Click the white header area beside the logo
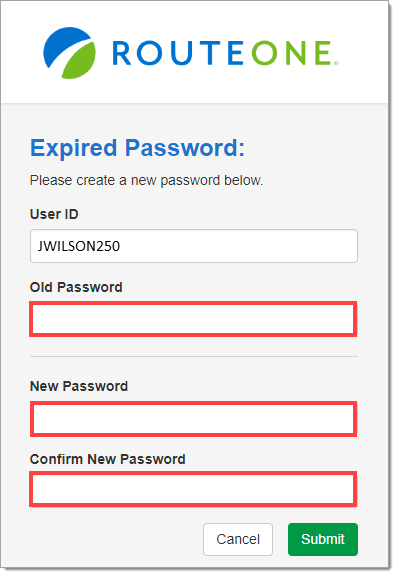This screenshot has height=575, width=396. click(x=363, y=53)
